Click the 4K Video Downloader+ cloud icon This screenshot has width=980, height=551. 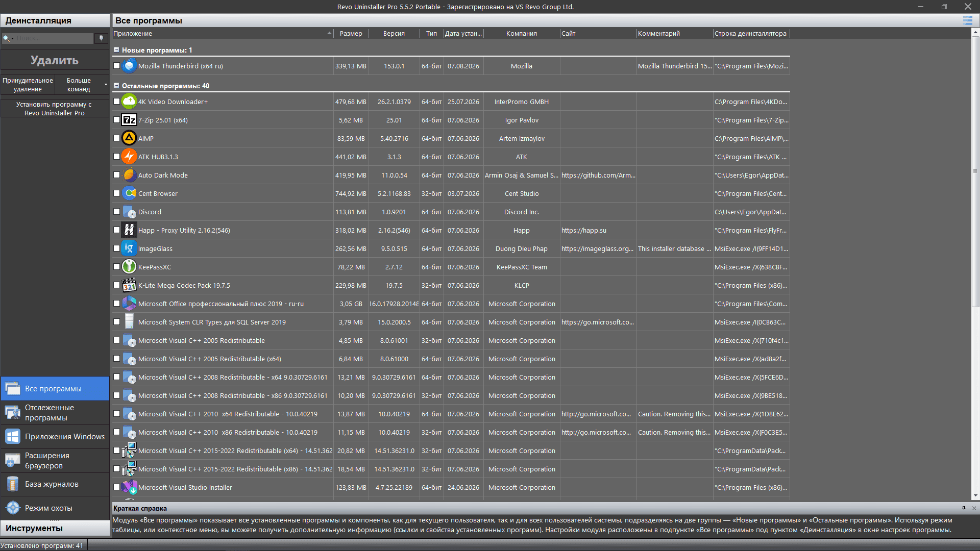[129, 102]
